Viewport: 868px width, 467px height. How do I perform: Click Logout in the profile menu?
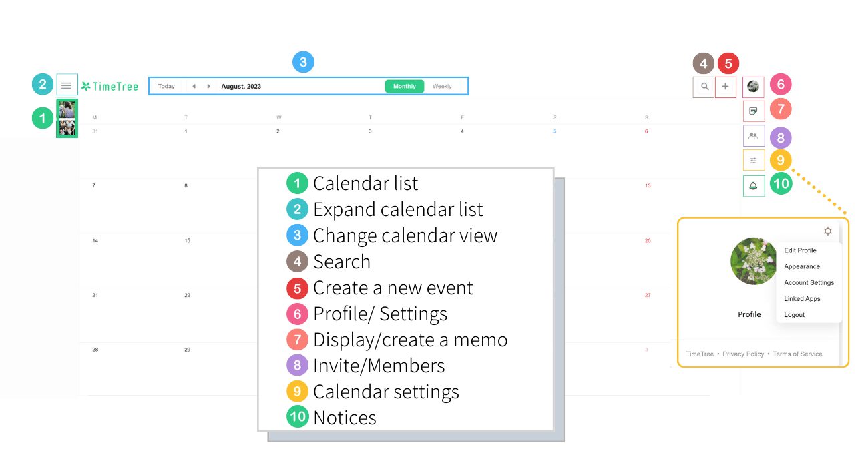794,314
